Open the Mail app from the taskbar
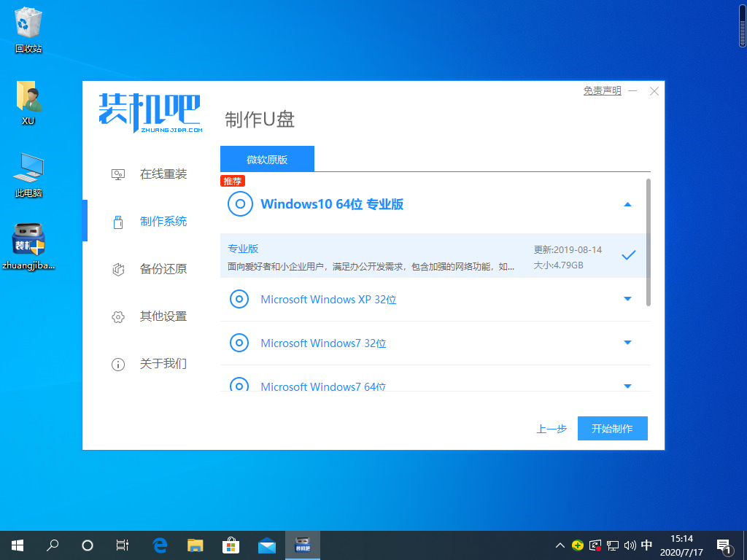The width and height of the screenshot is (747, 560). 266,545
